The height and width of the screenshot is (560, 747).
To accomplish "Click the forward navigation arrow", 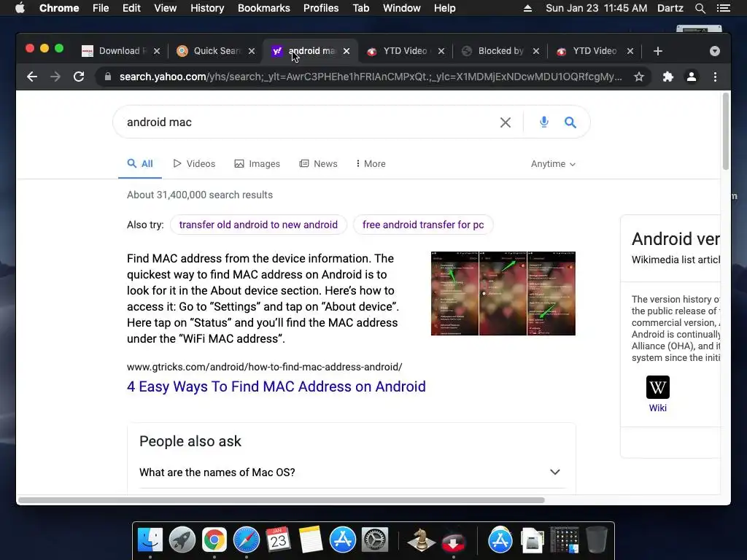I will click(55, 77).
